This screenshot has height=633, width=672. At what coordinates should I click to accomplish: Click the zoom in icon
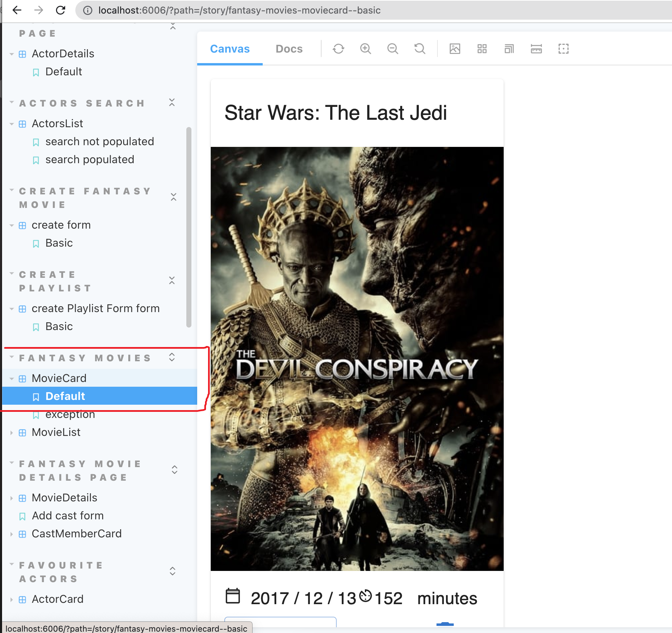pos(366,49)
